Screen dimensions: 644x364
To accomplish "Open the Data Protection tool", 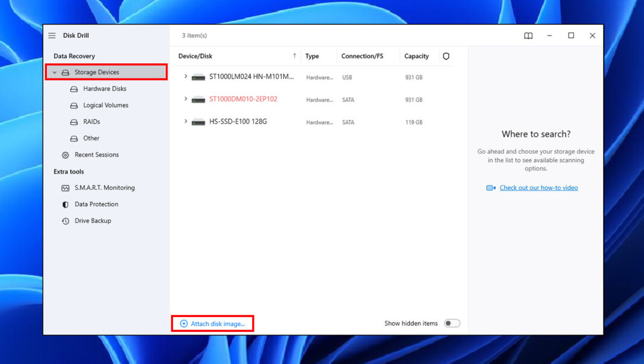I will [x=95, y=204].
